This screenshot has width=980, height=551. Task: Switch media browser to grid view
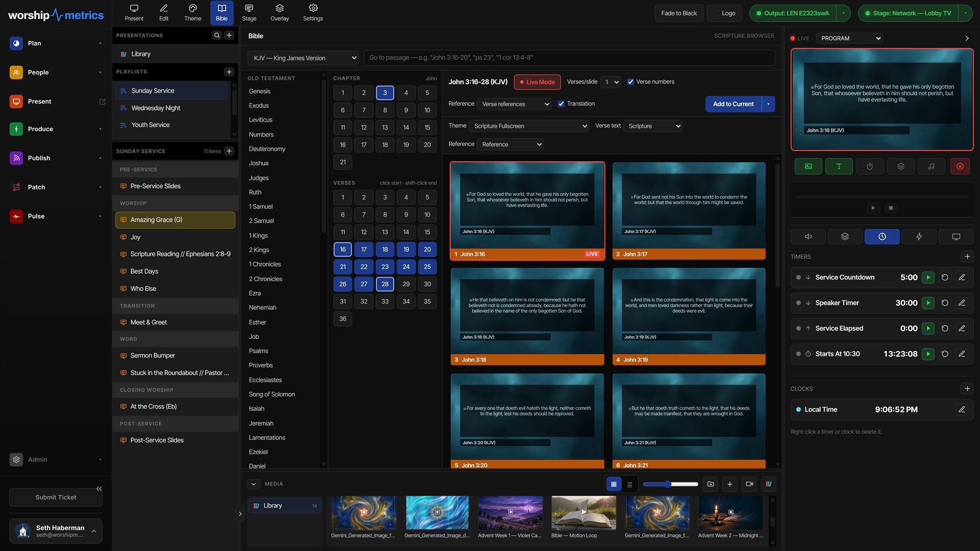point(614,484)
